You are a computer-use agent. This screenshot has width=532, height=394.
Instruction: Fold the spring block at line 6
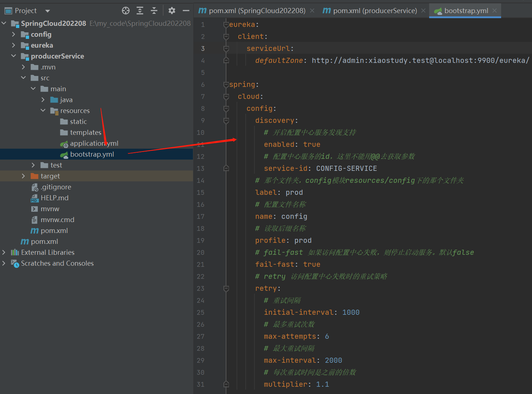click(226, 85)
